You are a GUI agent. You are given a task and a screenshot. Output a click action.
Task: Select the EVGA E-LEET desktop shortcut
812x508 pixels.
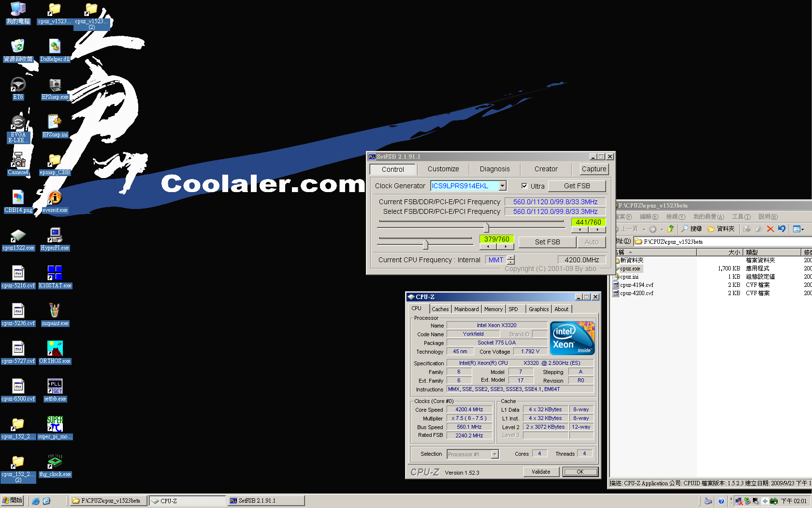point(18,130)
